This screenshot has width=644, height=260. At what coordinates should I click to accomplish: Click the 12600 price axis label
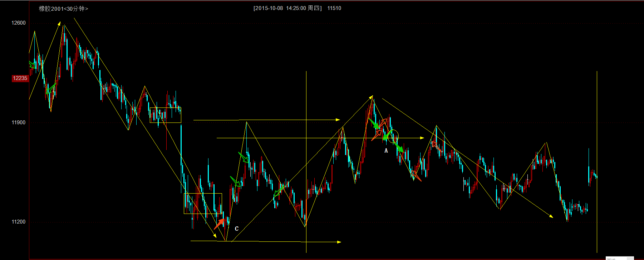pyautogui.click(x=19, y=23)
